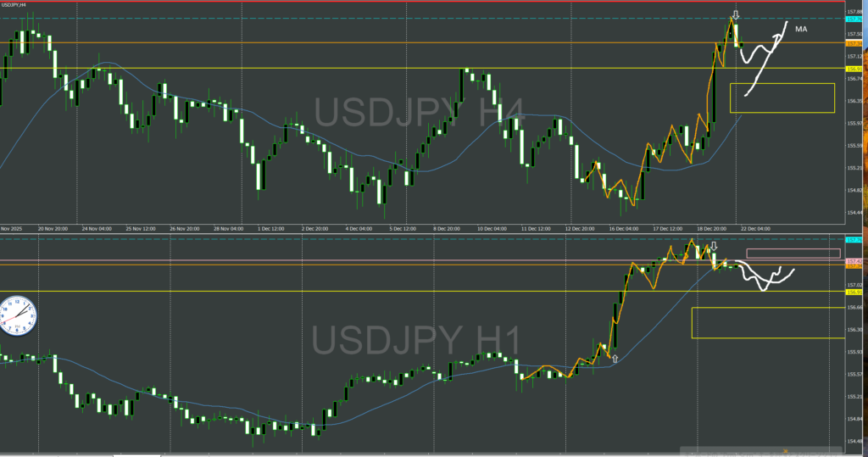
Task: Click the MA text label
Action: click(x=801, y=29)
